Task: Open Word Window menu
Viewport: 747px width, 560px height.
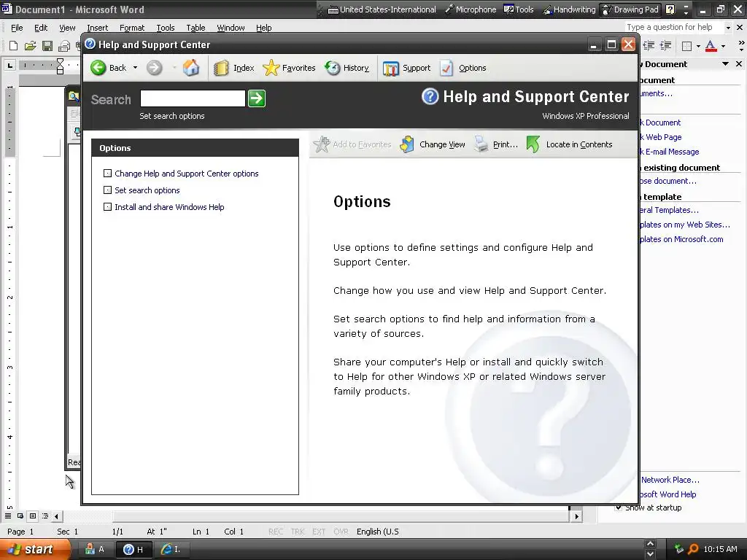Action: [x=231, y=28]
